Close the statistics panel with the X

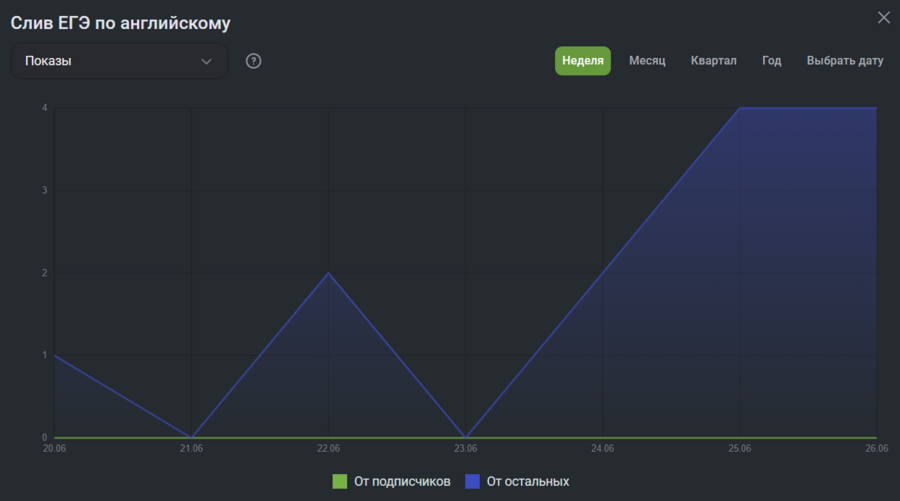pyautogui.click(x=883, y=18)
